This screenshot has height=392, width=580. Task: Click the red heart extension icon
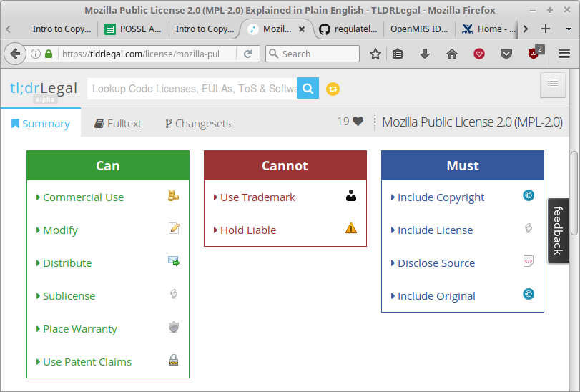pos(479,54)
